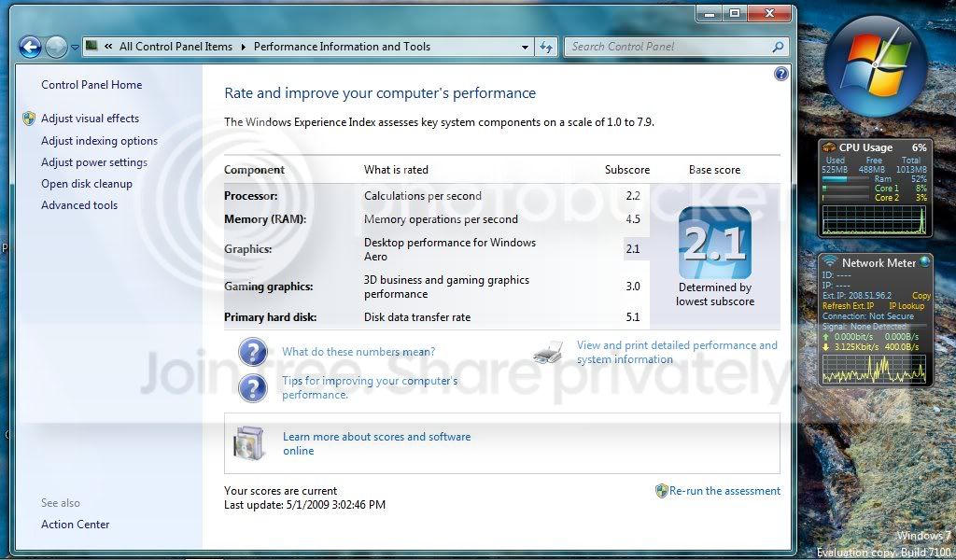Image resolution: width=956 pixels, height=560 pixels.
Task: Click the printer icon
Action: click(x=548, y=352)
